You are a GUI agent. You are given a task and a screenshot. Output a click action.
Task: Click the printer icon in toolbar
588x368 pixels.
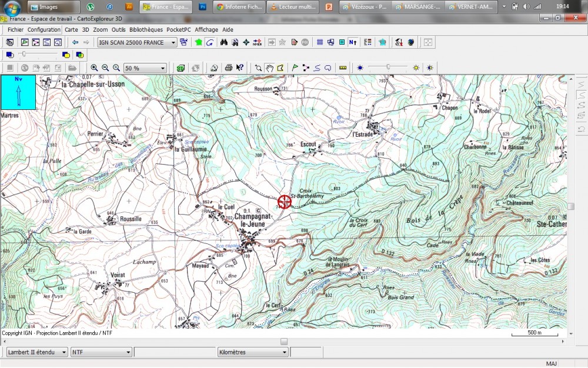click(229, 68)
